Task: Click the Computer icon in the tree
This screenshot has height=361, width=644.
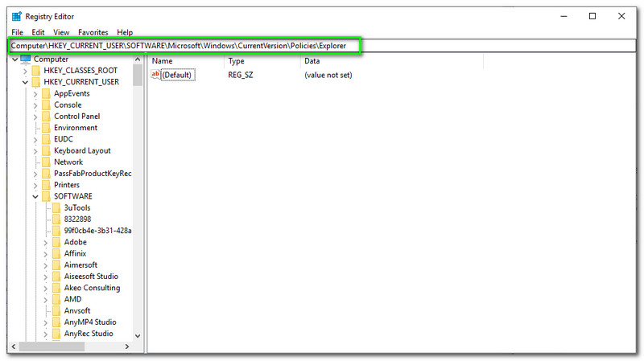Action: (26, 59)
